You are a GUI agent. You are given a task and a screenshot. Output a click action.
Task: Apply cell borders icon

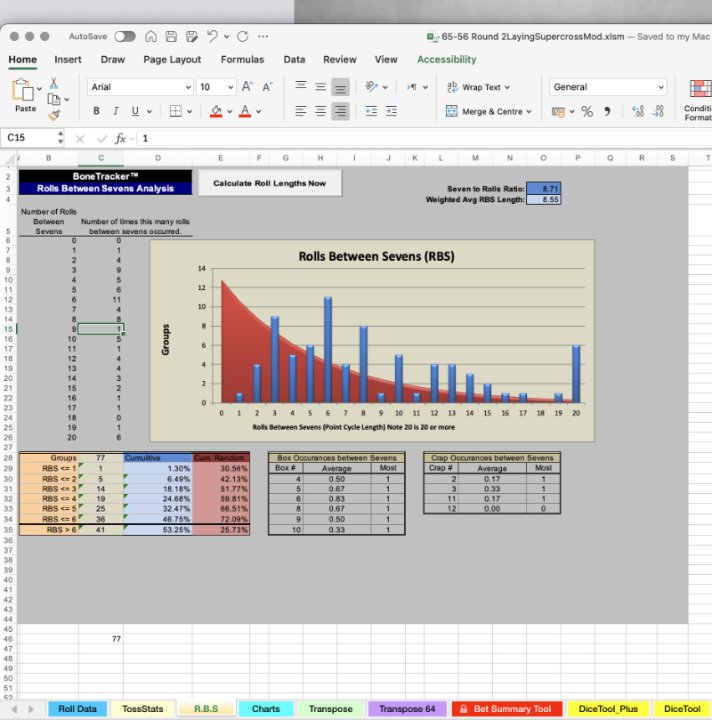pos(175,111)
